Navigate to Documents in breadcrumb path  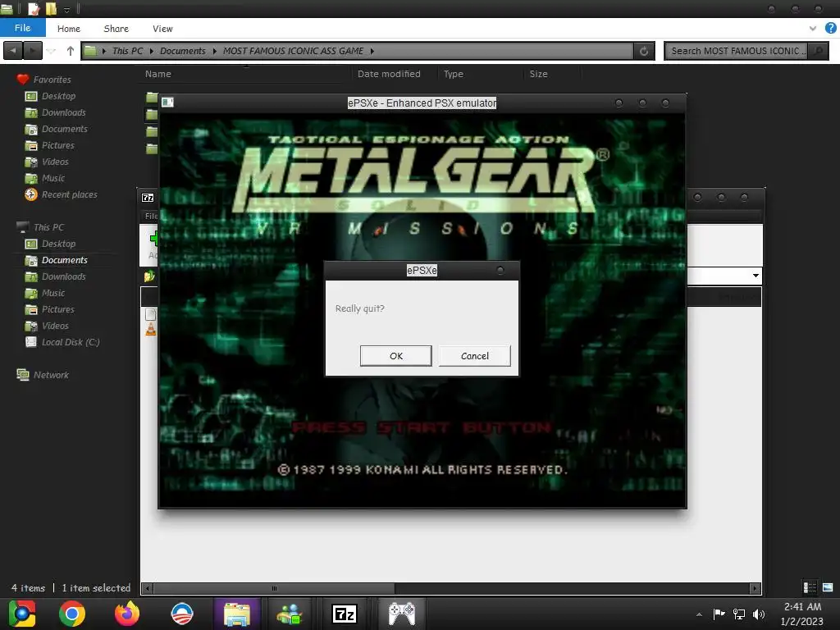tap(183, 51)
